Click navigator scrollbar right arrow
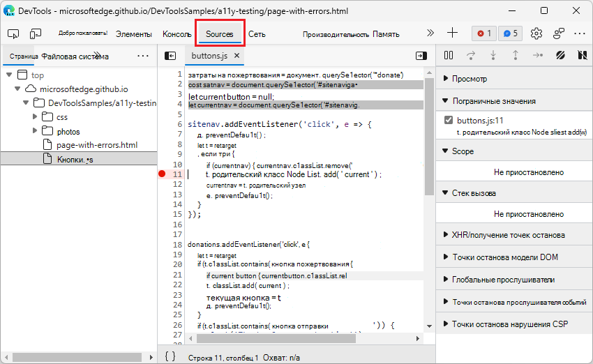Screen dimensions: 593x364 151,357
